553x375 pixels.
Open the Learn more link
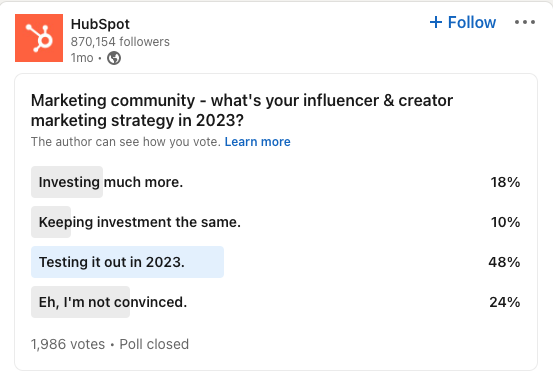tap(257, 142)
